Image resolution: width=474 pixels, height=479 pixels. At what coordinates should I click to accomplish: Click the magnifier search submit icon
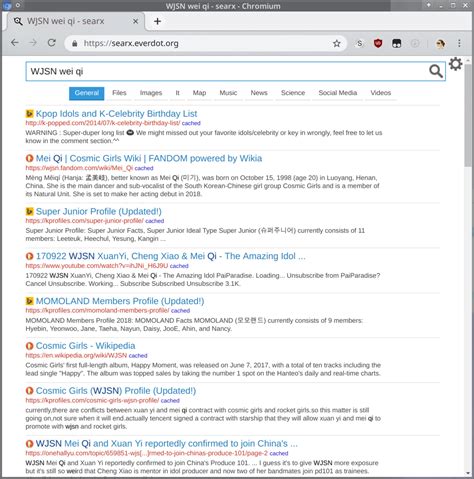point(436,71)
